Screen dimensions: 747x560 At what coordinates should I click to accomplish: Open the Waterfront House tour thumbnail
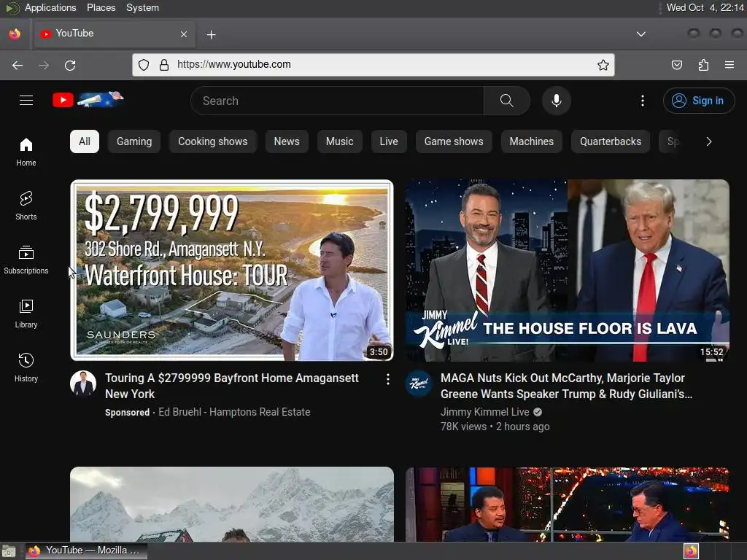pos(232,270)
